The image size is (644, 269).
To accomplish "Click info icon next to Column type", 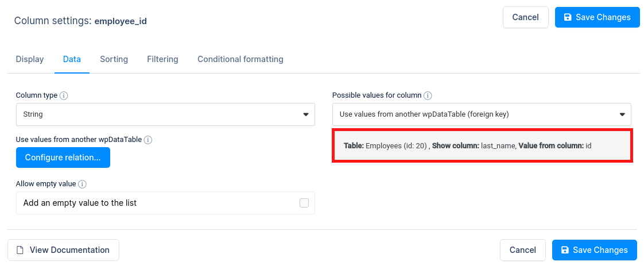I will tap(64, 95).
